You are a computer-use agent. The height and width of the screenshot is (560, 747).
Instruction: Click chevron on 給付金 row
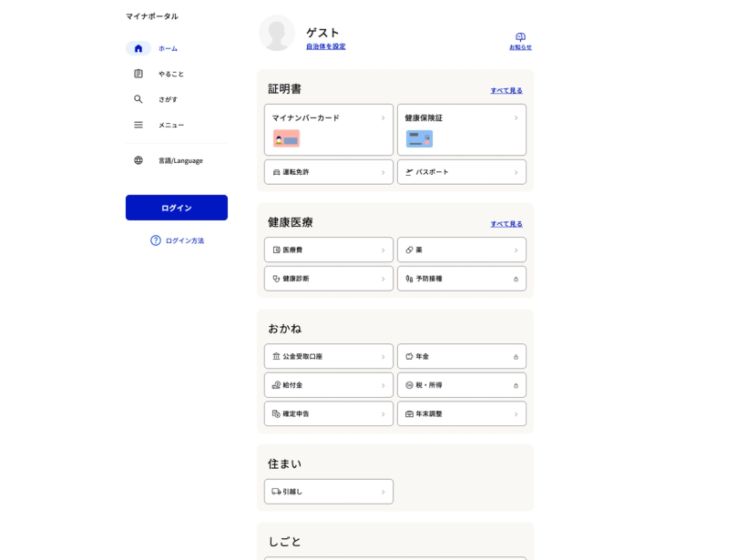coord(383,386)
